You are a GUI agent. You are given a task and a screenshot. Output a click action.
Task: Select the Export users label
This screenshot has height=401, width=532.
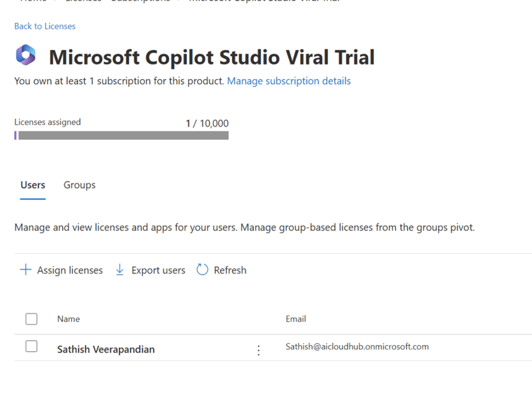pyautogui.click(x=158, y=271)
